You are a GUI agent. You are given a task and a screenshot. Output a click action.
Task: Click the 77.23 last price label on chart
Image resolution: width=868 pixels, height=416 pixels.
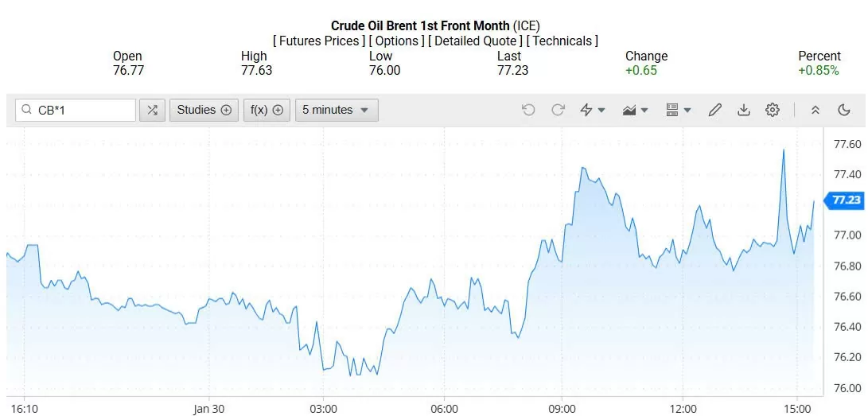(846, 200)
